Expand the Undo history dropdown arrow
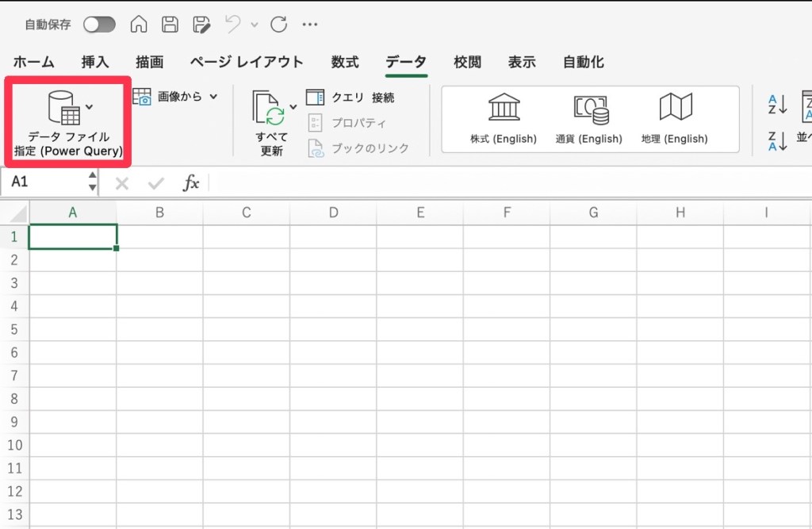 [x=254, y=25]
